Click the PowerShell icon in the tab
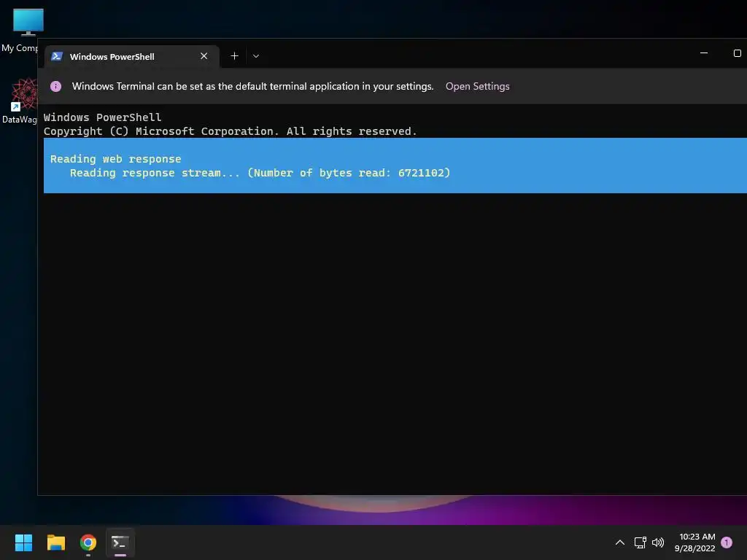 pos(57,56)
